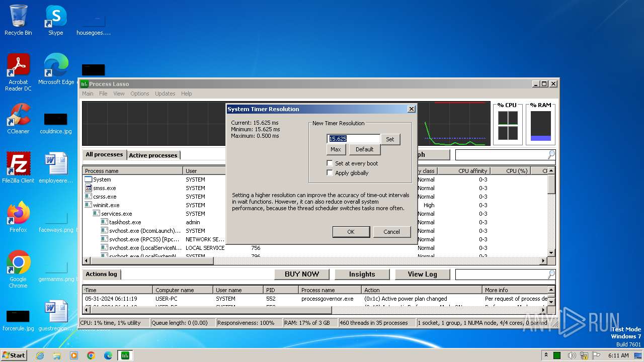Click the search magnifier in actions log filter
This screenshot has width=644, height=362.
coord(551,274)
